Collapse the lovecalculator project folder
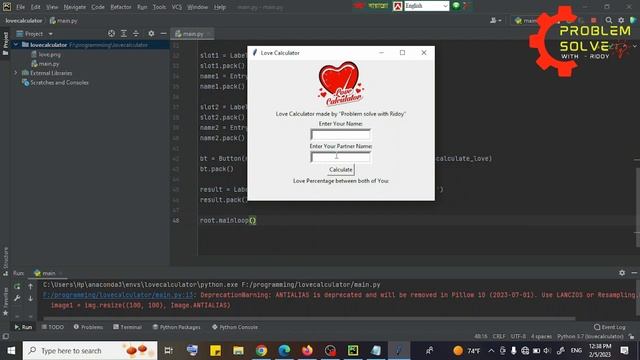640x360 pixels. pos(16,45)
